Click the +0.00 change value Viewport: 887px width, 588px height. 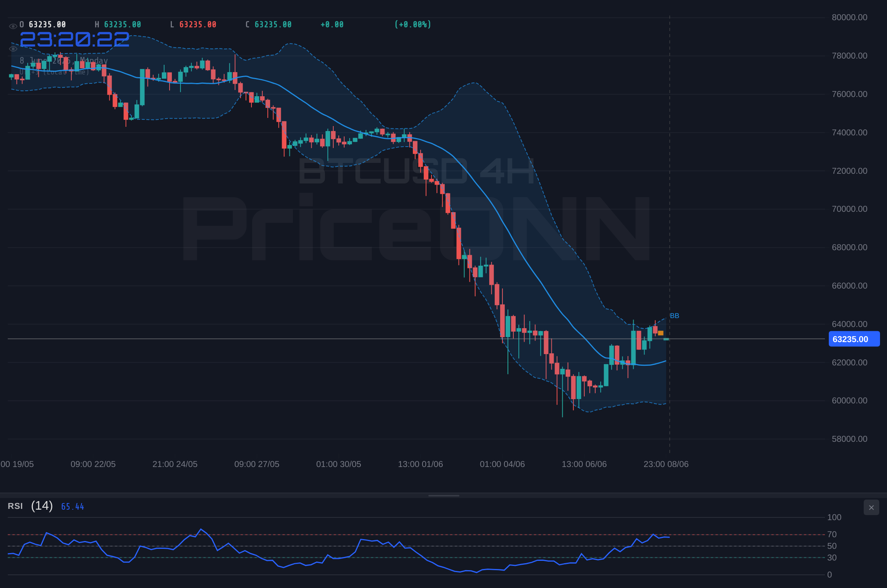332,24
